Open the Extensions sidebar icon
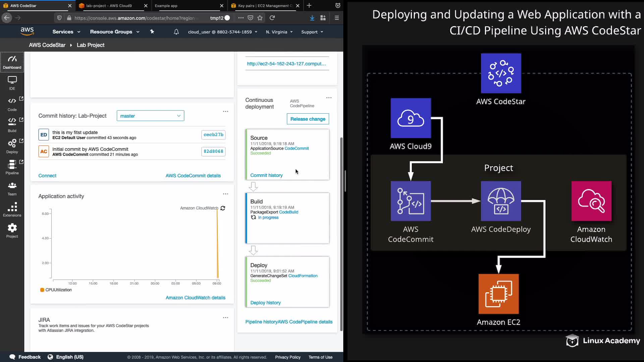Viewport: 644px width, 362px height. pos(12,209)
